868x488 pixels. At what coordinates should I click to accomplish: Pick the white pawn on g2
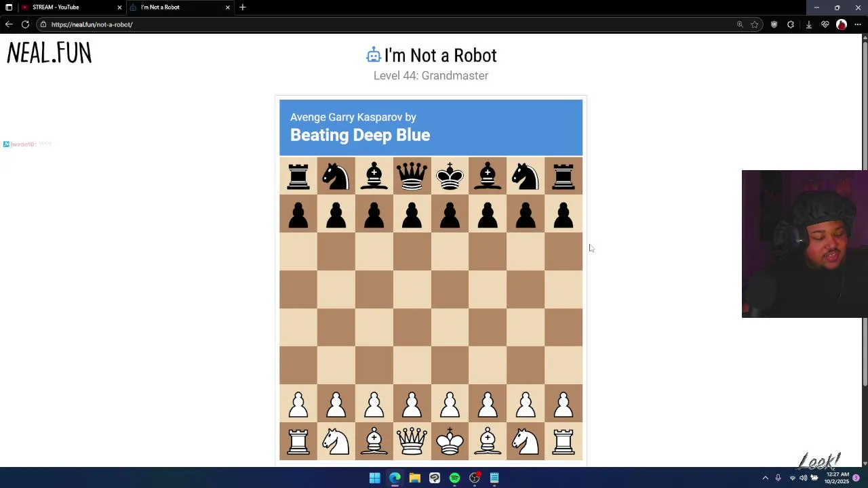pos(526,404)
